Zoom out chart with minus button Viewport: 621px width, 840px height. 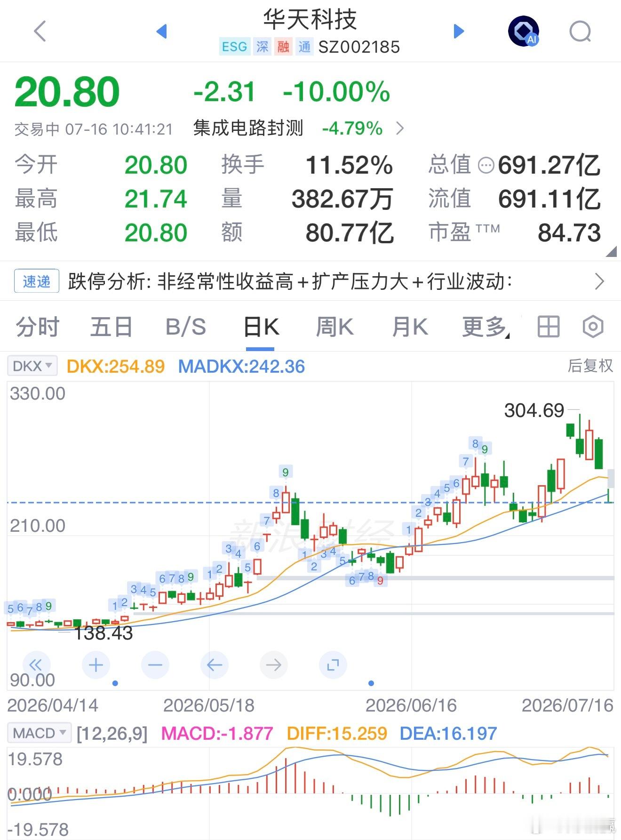coord(155,665)
